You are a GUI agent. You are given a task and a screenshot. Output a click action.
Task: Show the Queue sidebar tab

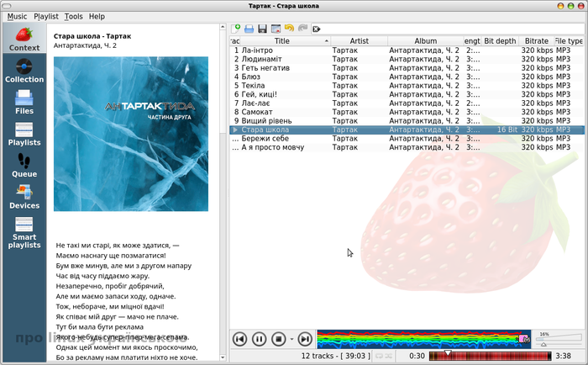[x=24, y=165]
